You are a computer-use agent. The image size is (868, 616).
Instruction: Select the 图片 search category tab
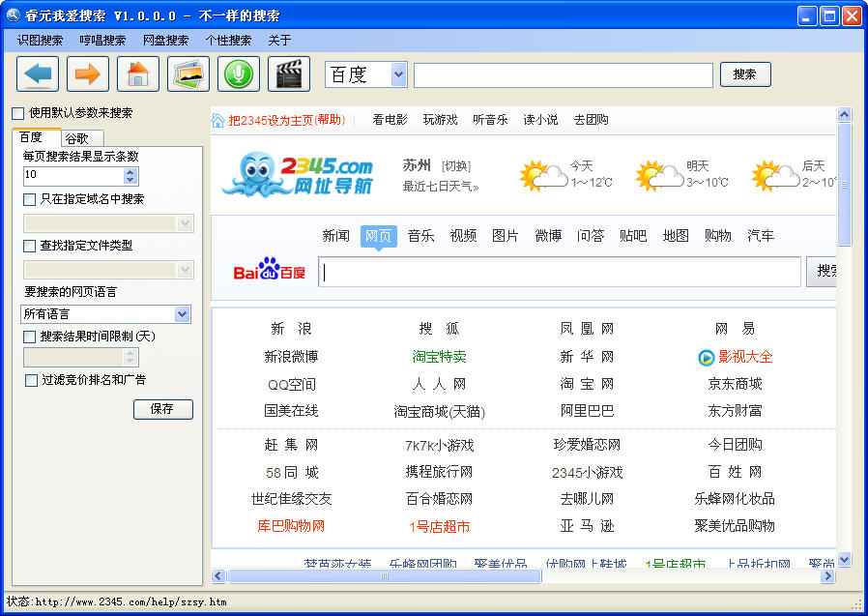tap(506, 236)
